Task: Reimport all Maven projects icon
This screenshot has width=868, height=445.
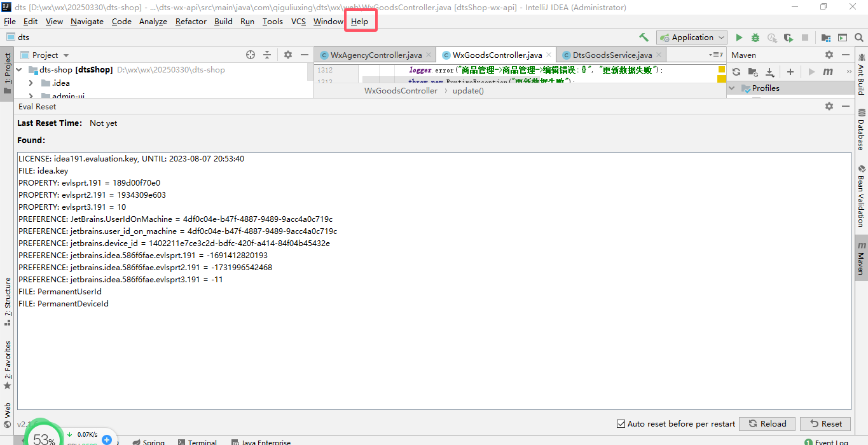Action: (x=736, y=72)
